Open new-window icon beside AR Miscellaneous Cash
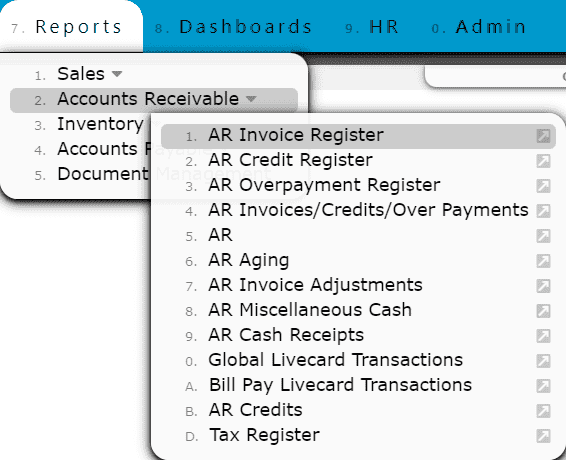 pos(543,311)
